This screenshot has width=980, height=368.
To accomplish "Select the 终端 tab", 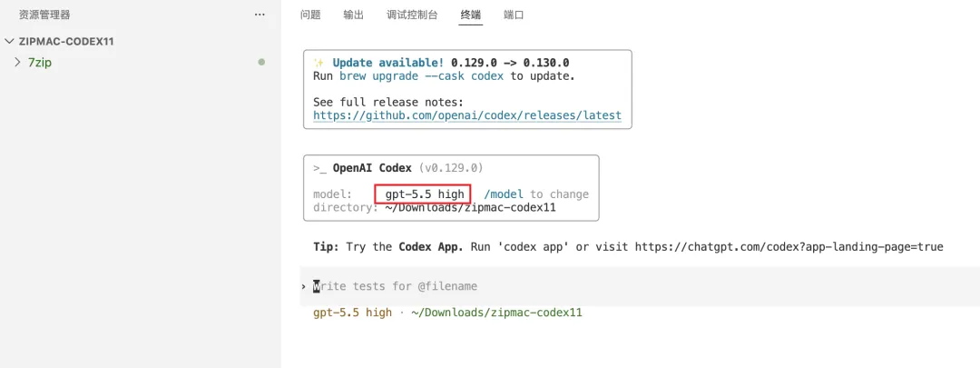I will point(471,15).
